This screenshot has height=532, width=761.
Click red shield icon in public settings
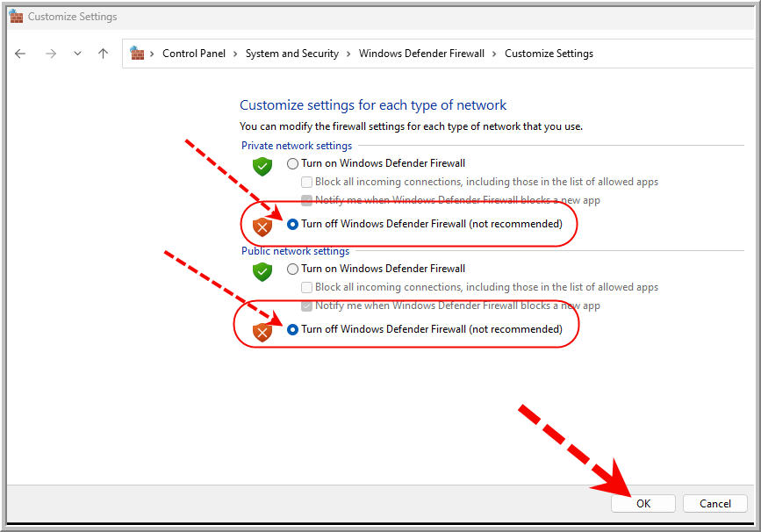[x=262, y=333]
